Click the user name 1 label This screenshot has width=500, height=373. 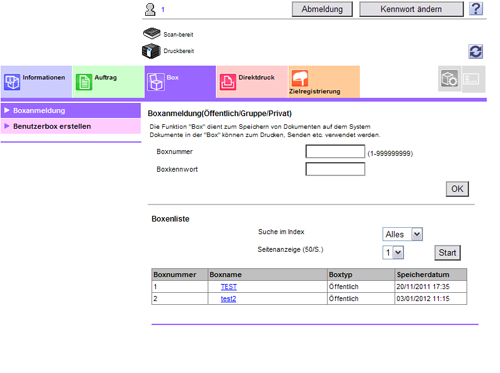pyautogui.click(x=163, y=10)
